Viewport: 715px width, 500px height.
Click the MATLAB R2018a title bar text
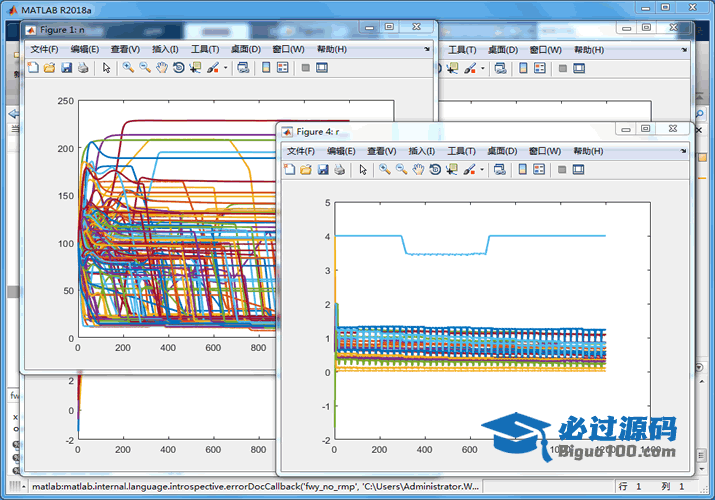pos(56,10)
